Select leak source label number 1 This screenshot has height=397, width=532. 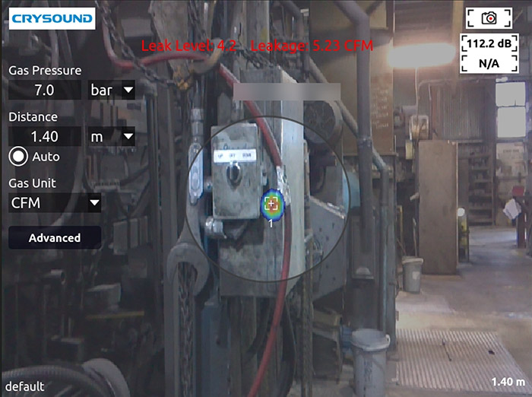pyautogui.click(x=271, y=222)
